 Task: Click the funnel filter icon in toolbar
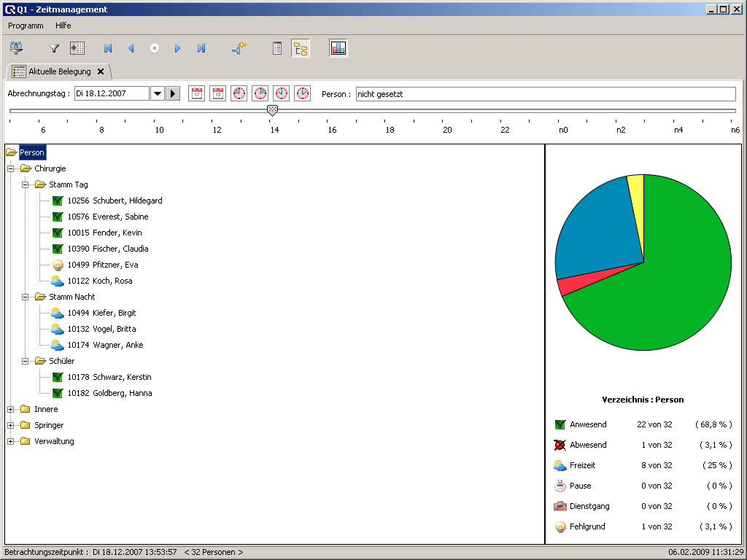(x=54, y=48)
